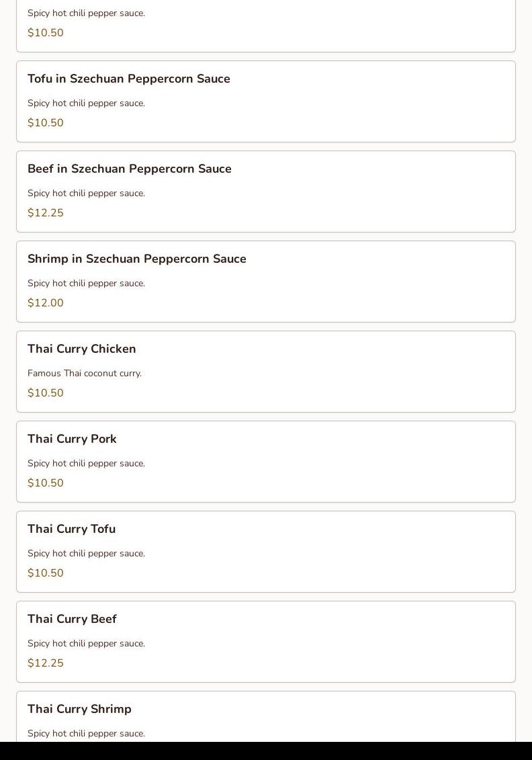Click the price below Thai Curry Pork
This screenshot has width=532, height=760.
[x=46, y=483]
